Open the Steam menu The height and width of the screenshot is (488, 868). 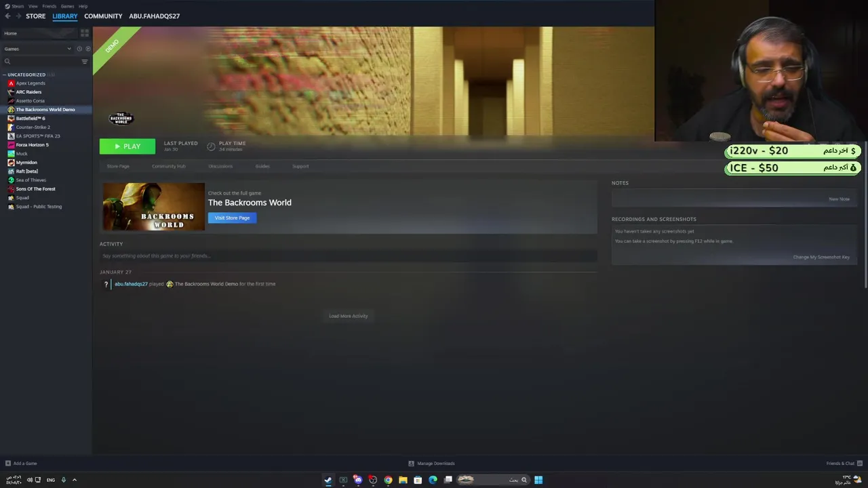pyautogui.click(x=17, y=6)
